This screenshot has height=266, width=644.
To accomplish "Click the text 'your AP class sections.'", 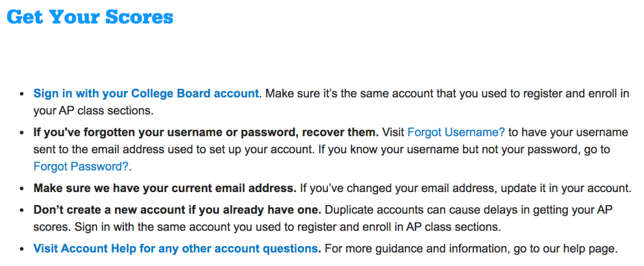I will tap(93, 110).
